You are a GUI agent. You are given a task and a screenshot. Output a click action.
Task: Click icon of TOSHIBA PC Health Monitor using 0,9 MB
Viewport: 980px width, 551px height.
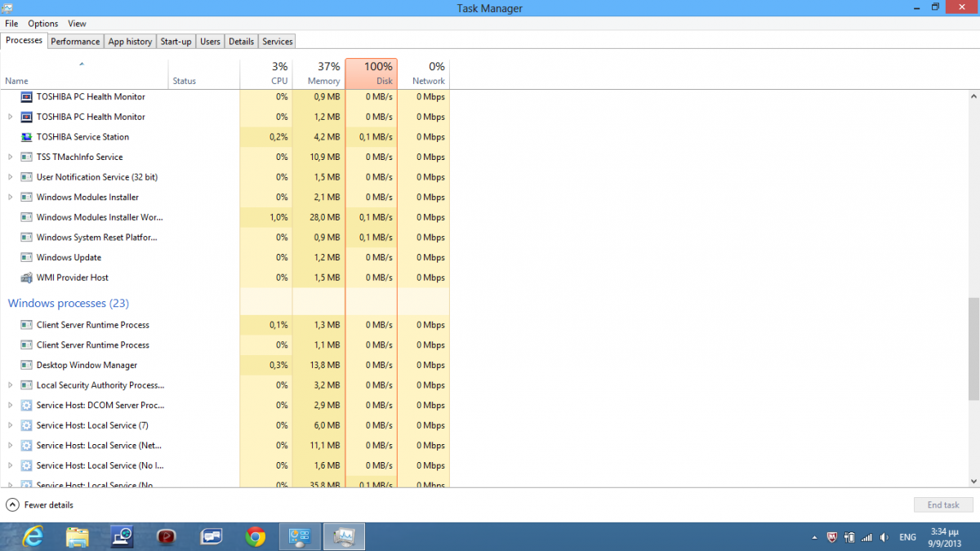coord(26,96)
